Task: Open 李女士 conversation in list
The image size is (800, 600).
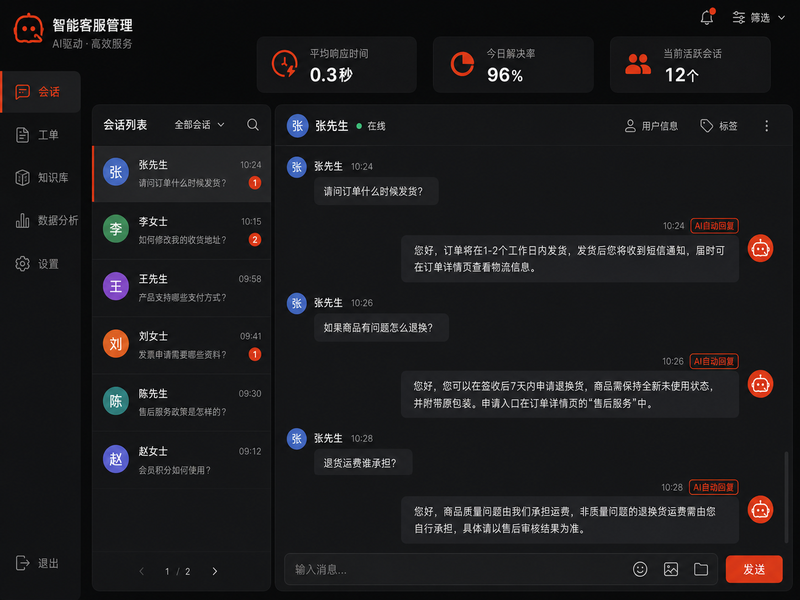Action: (x=182, y=231)
